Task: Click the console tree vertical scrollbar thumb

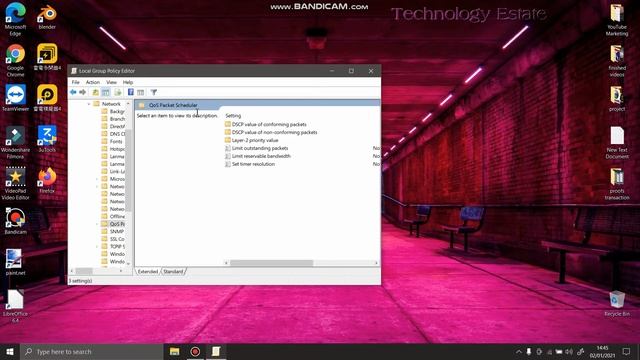Action: (x=129, y=171)
